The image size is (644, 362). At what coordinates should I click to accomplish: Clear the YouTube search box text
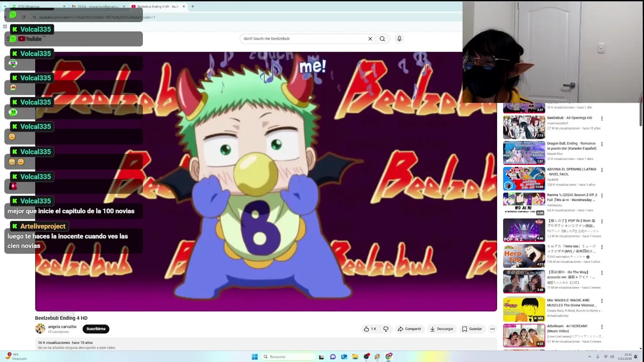pos(370,39)
